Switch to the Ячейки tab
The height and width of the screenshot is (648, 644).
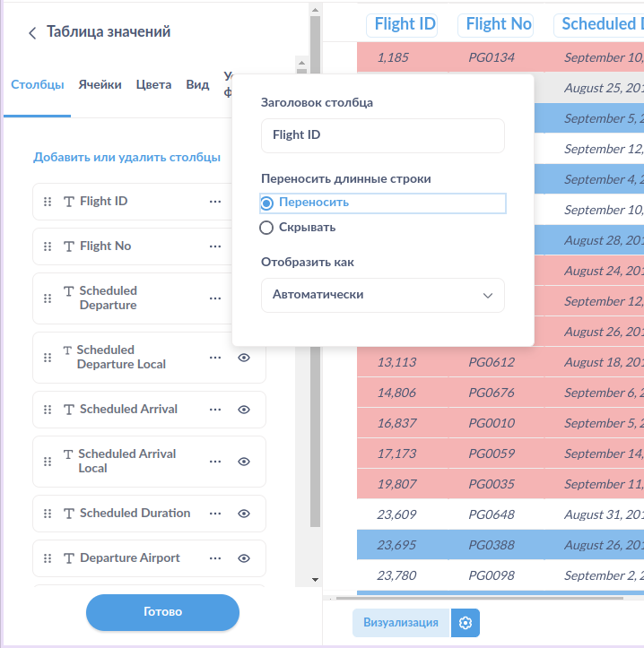[100, 85]
